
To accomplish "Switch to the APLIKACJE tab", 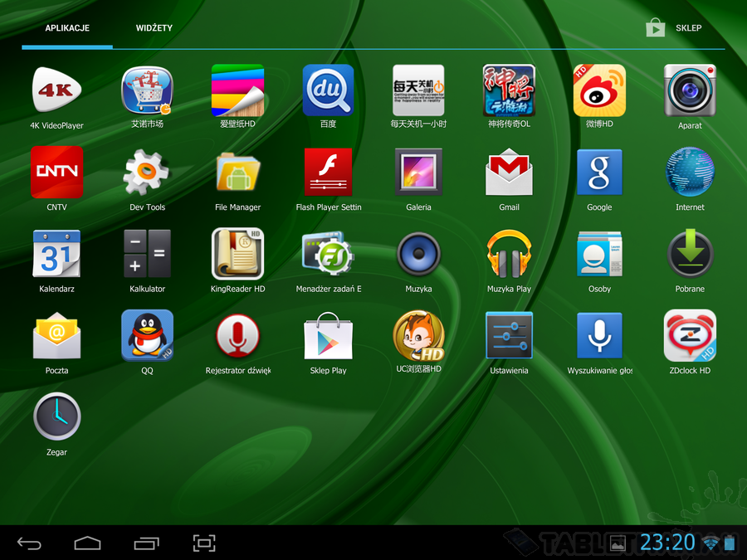I will (67, 28).
